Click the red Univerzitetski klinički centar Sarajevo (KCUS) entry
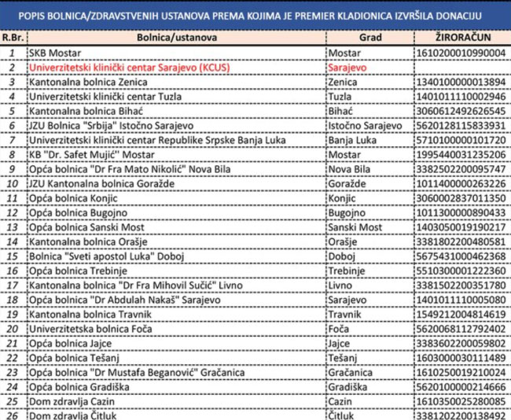 pos(116,68)
